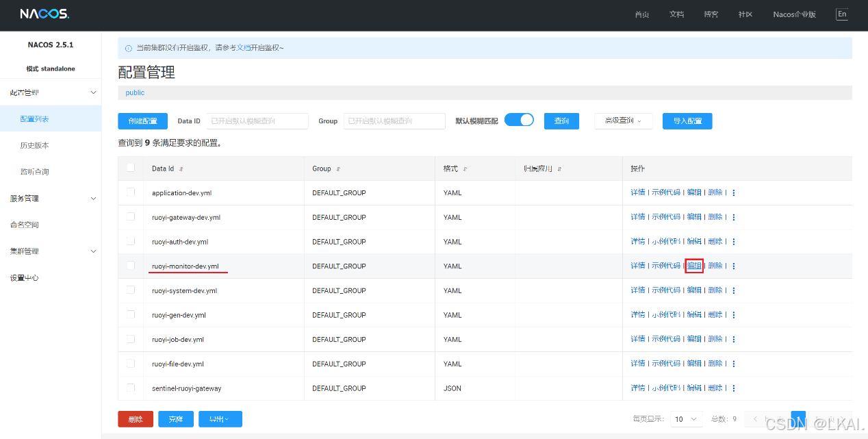868x439 pixels.
Task: Open 博客 in the top navigation
Action: pos(711,14)
